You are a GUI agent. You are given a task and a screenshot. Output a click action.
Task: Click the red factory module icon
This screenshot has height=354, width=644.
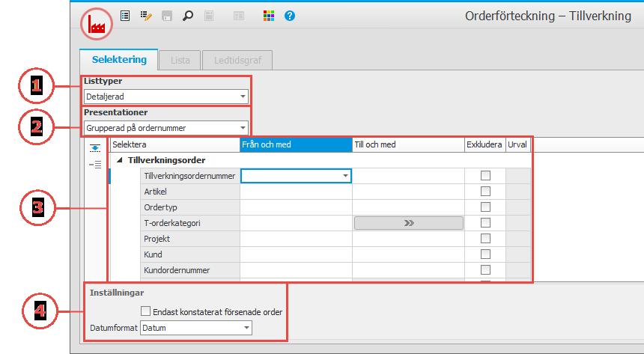pos(97,24)
